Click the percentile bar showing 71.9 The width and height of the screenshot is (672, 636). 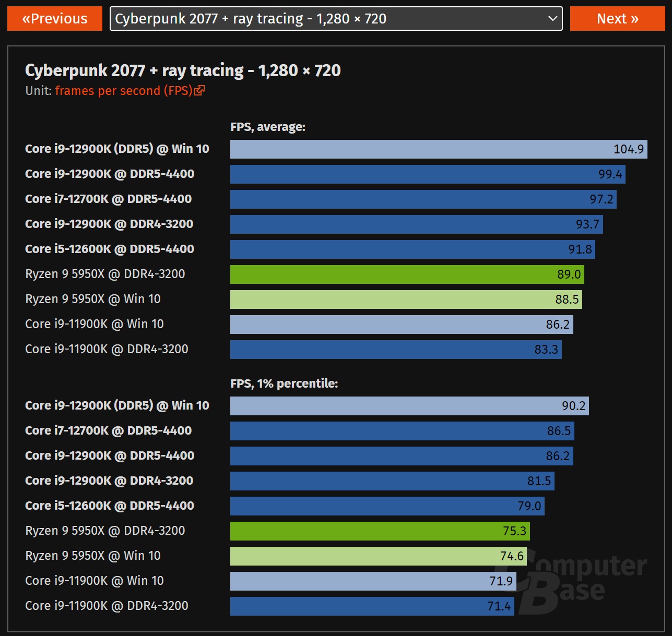click(373, 581)
